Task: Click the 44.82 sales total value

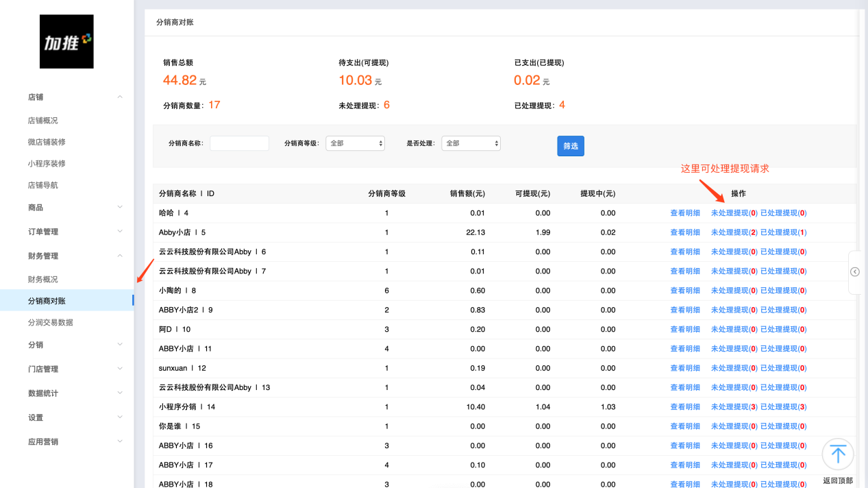Action: pos(179,80)
